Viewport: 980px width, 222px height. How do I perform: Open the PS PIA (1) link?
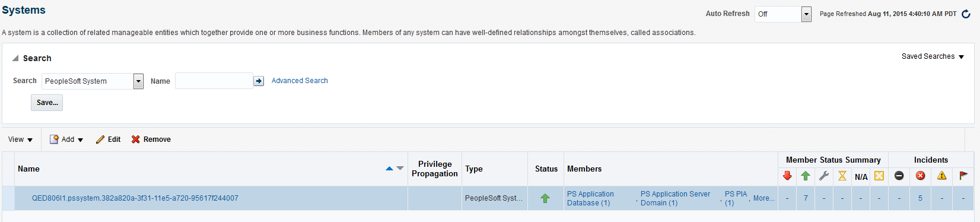(x=736, y=198)
